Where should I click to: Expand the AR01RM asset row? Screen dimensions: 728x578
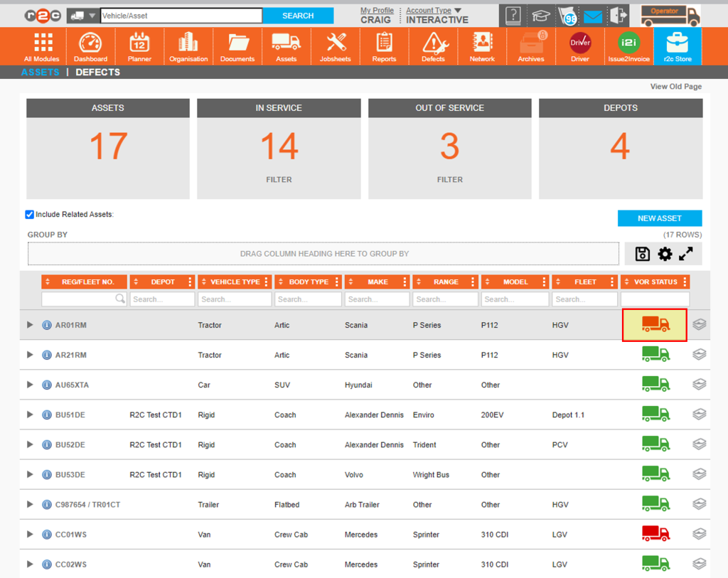pyautogui.click(x=30, y=324)
